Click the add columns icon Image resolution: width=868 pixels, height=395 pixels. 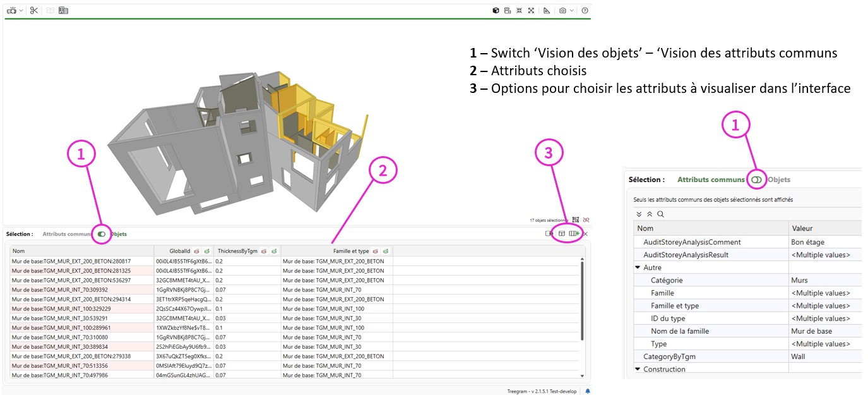(x=574, y=234)
